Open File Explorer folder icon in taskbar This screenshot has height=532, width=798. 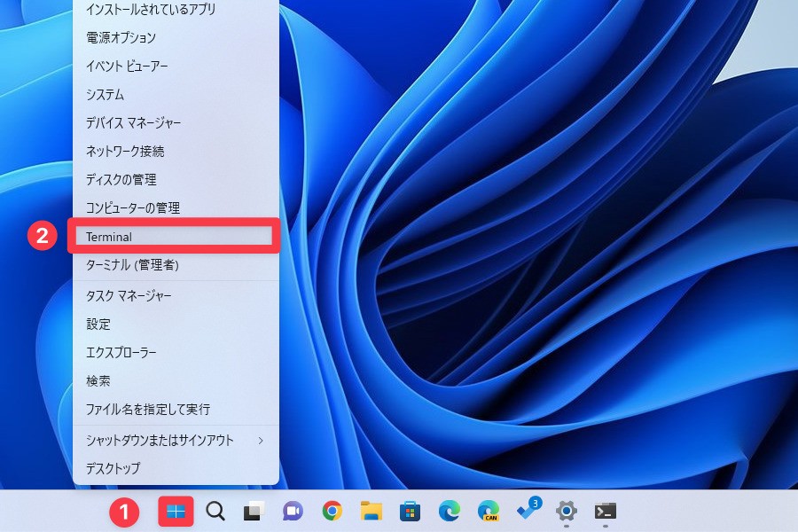click(x=371, y=511)
